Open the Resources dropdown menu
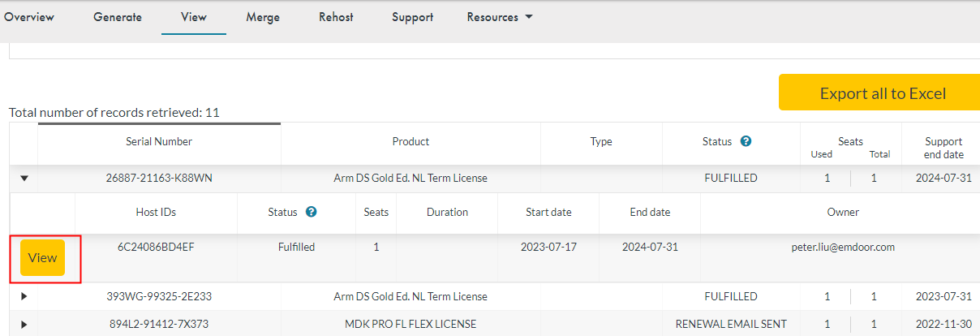This screenshot has width=980, height=336. tap(499, 17)
